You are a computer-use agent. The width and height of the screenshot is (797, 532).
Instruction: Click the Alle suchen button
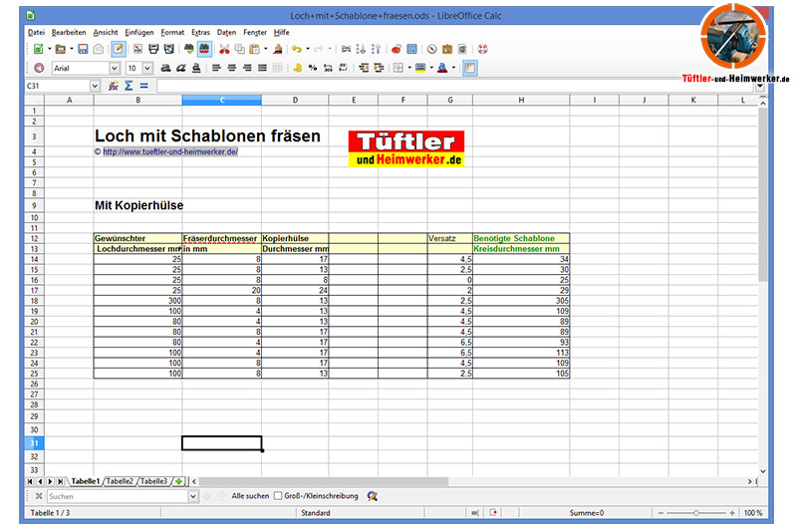point(250,496)
